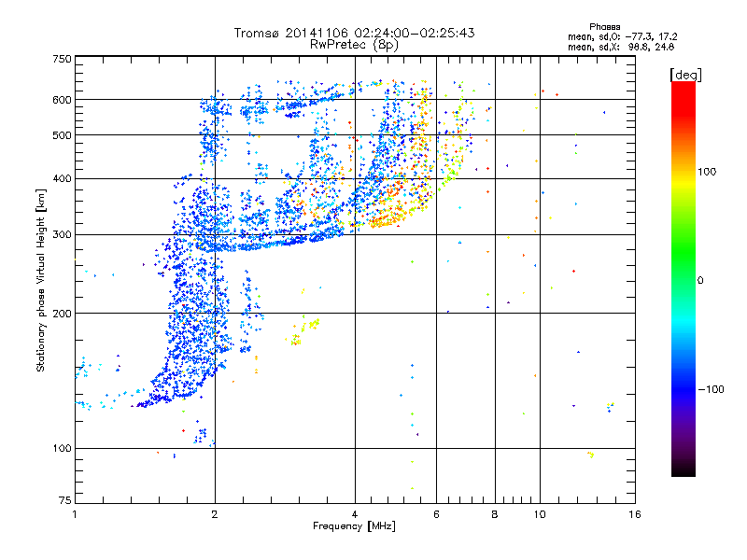The height and width of the screenshot is (560, 747).
Task: Click the colorbar label '100'
Action: [707, 172]
